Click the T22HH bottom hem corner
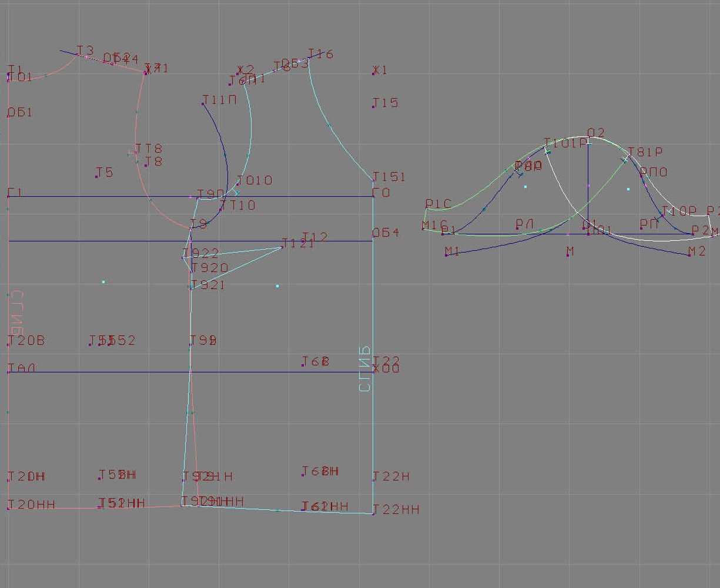This screenshot has width=720, height=588. [x=373, y=513]
